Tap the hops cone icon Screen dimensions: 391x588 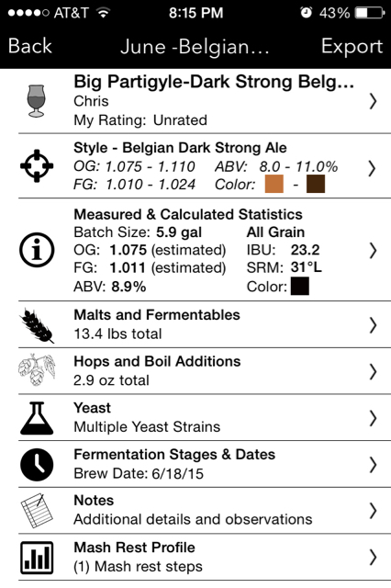[37, 370]
